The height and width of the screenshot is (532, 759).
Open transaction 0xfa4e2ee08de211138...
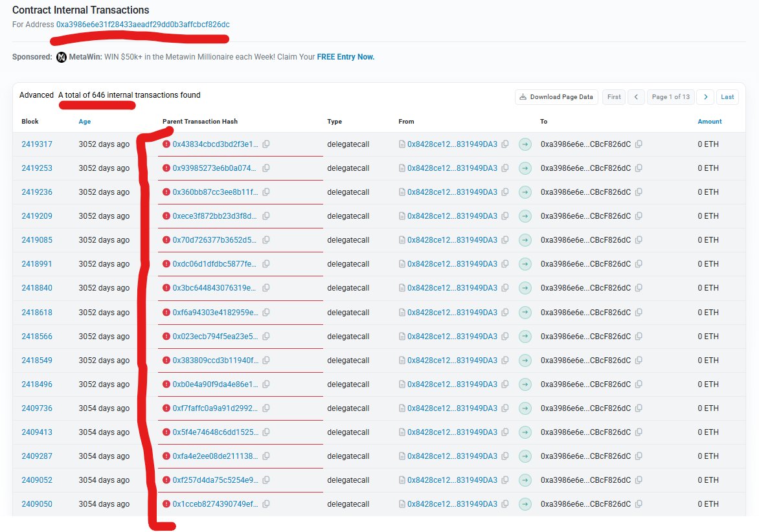coord(216,456)
